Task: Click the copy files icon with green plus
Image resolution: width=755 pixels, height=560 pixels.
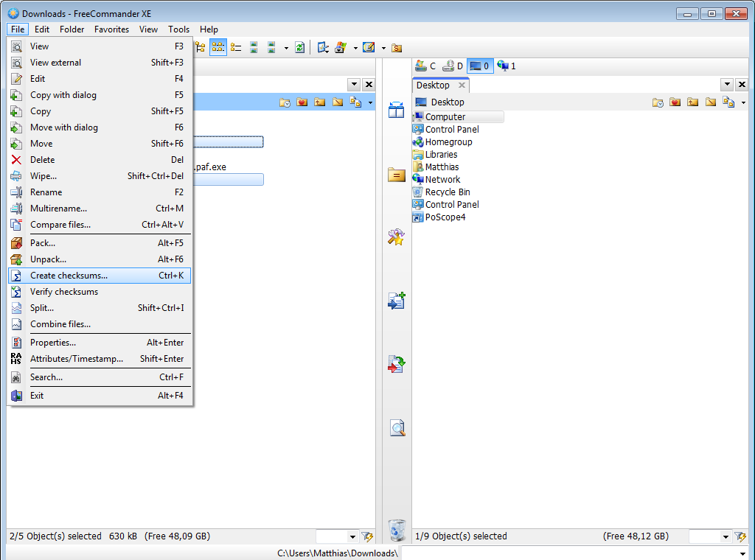Action: [397, 300]
